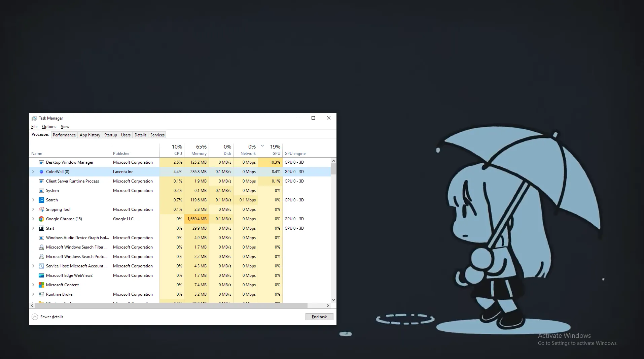Click the Task Manager title bar icon
The height and width of the screenshot is (359, 644).
point(34,118)
